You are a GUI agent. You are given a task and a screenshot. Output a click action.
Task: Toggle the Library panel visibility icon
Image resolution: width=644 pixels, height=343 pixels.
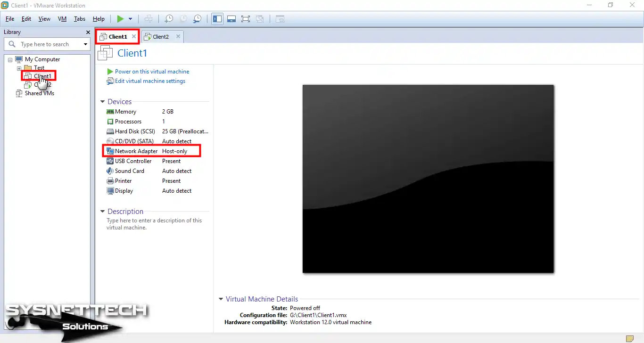point(217,19)
